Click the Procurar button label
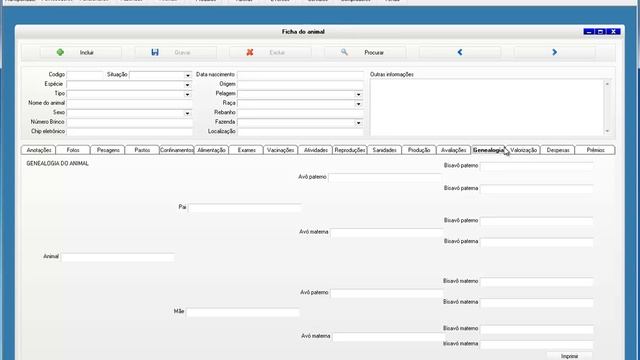Image resolution: width=640 pixels, height=360 pixels. pos(374,53)
